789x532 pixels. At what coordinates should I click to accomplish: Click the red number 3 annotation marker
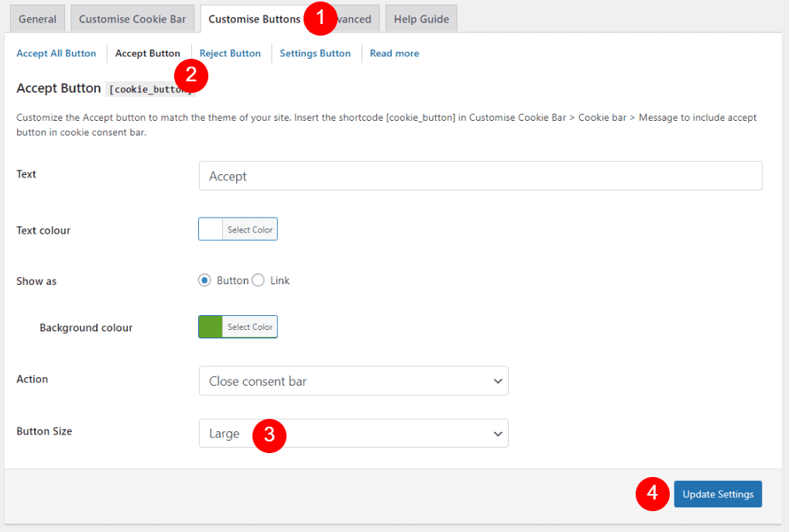pos(269,434)
